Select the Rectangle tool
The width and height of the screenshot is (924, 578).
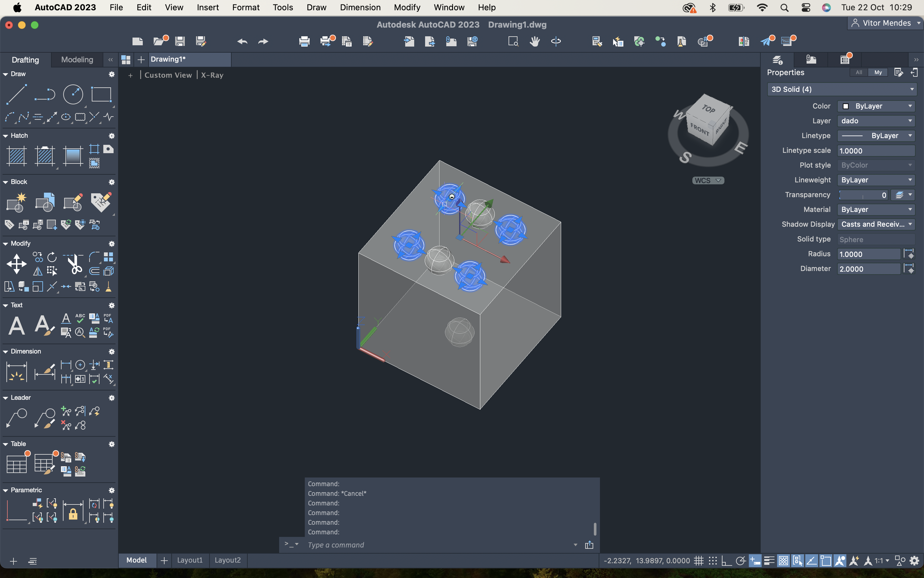click(x=101, y=94)
